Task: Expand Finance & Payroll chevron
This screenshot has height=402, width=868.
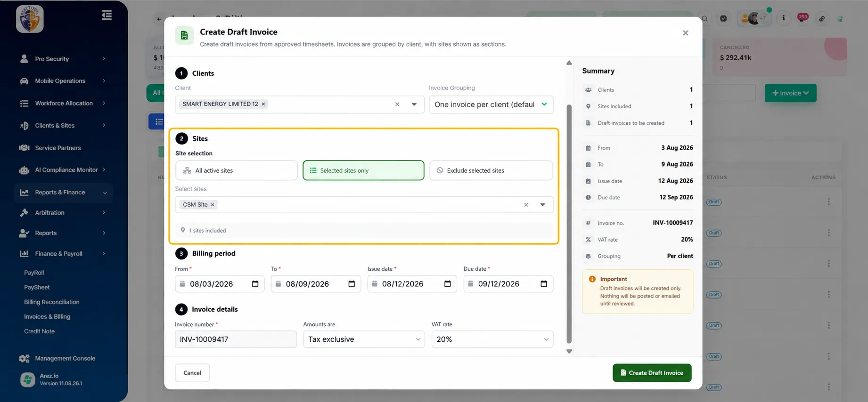Action: point(104,254)
